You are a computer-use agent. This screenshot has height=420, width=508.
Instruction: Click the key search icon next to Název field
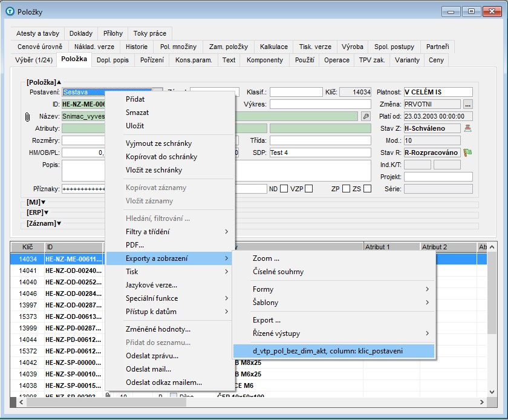366,116
